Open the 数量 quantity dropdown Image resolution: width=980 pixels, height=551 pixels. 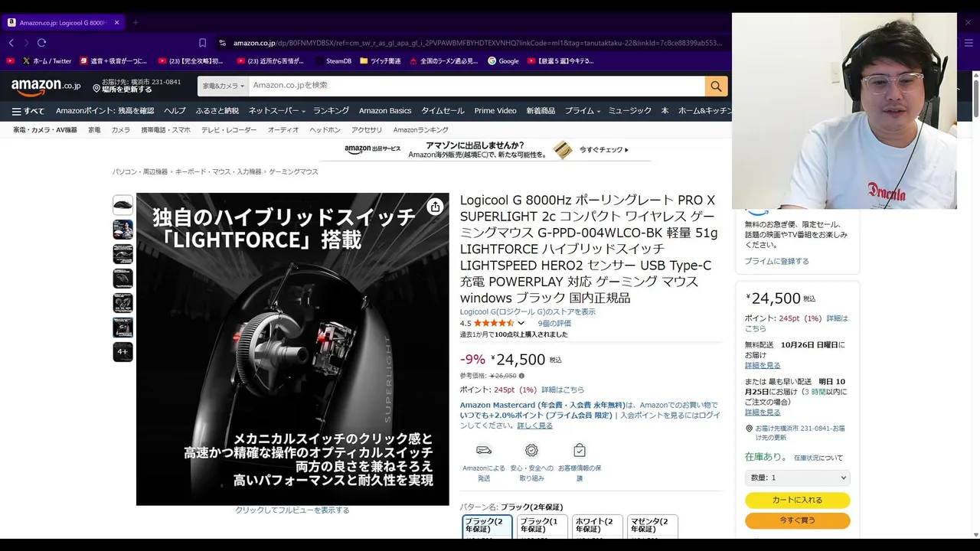tap(797, 478)
